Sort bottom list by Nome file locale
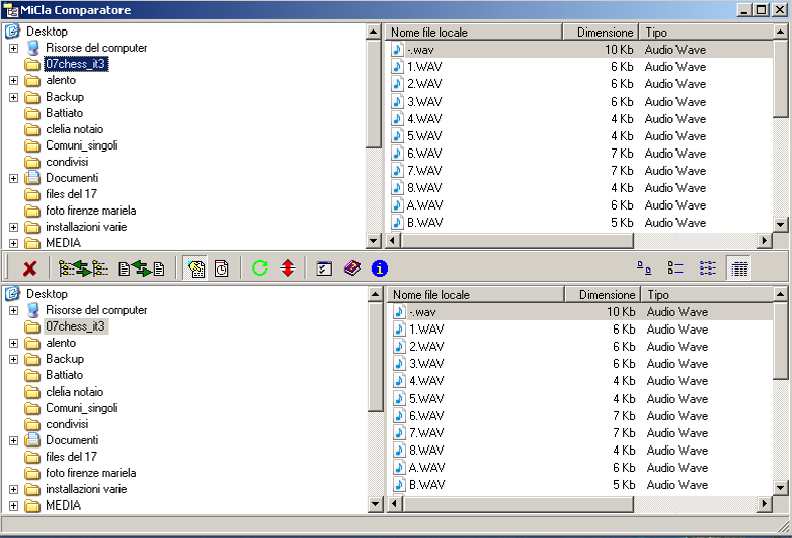 click(474, 295)
